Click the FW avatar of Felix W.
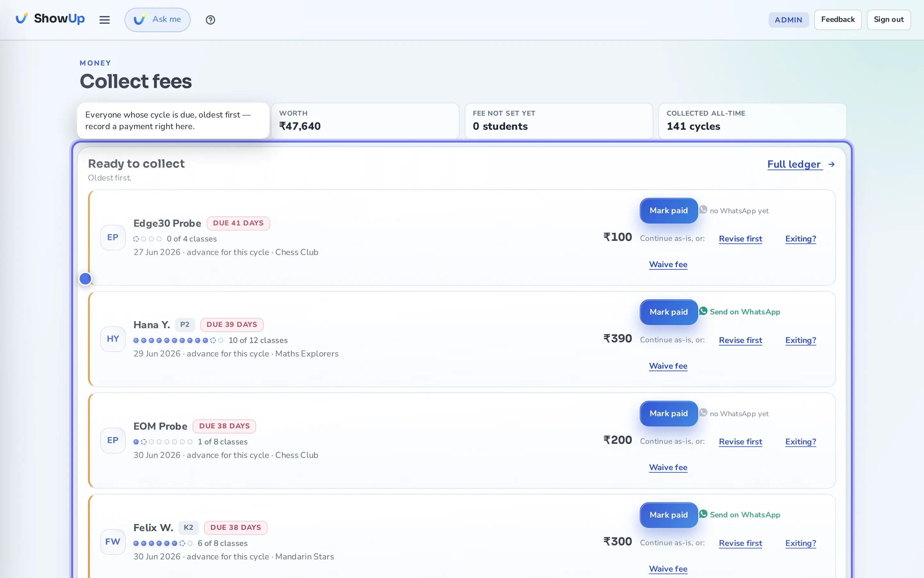The width and height of the screenshot is (924, 578). pyautogui.click(x=113, y=542)
